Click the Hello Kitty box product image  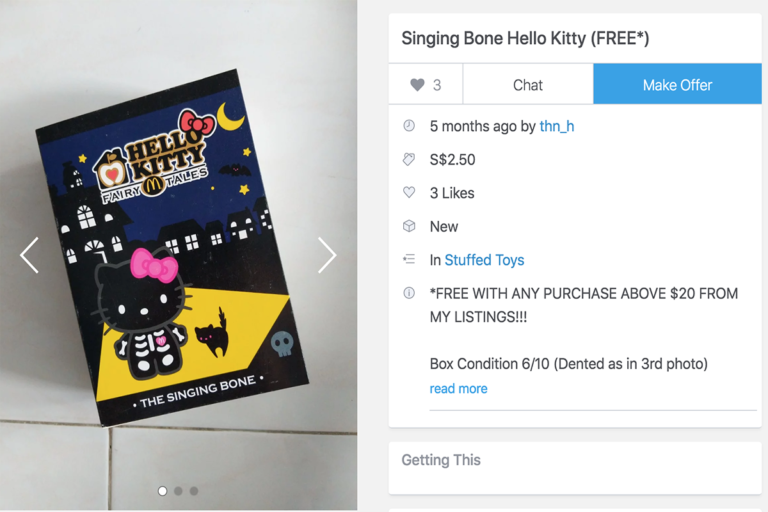pyautogui.click(x=170, y=250)
